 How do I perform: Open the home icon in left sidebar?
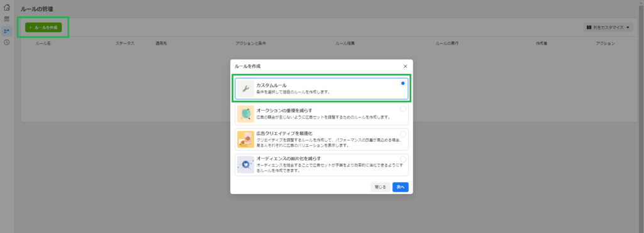click(6, 8)
